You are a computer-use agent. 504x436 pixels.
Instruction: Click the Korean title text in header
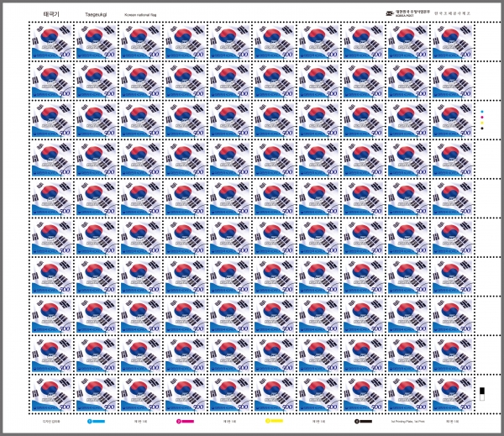pos(51,14)
